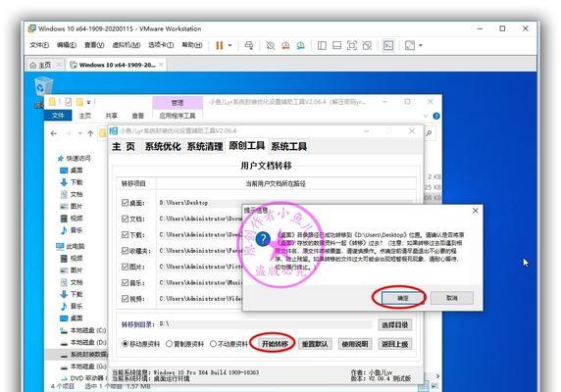Confirm the prompt with 确定 button
Screen dimensions: 561x392
click(402, 298)
